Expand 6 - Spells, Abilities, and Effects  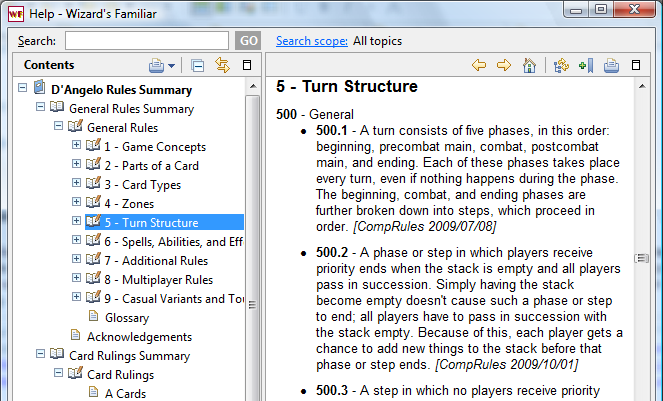76,240
